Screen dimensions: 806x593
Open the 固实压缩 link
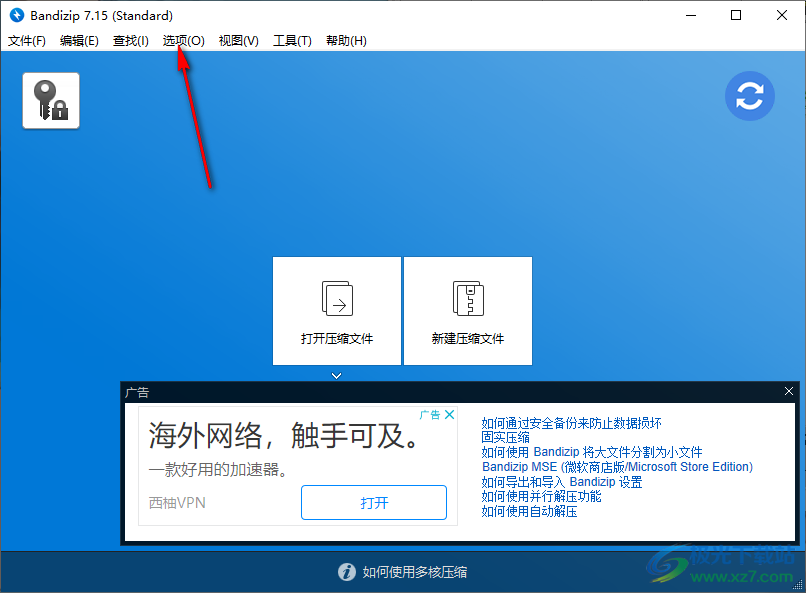point(505,437)
